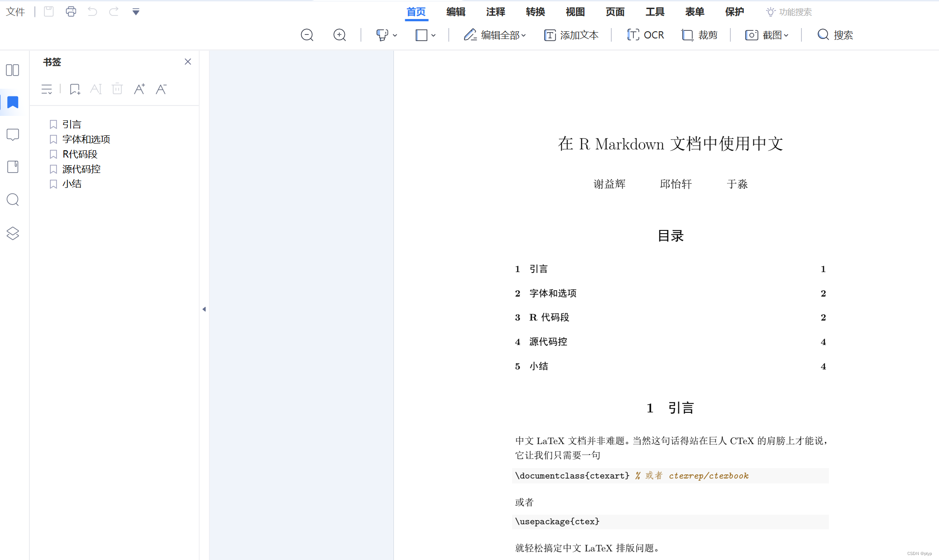Open the quick access customize dropdown

coord(136,12)
